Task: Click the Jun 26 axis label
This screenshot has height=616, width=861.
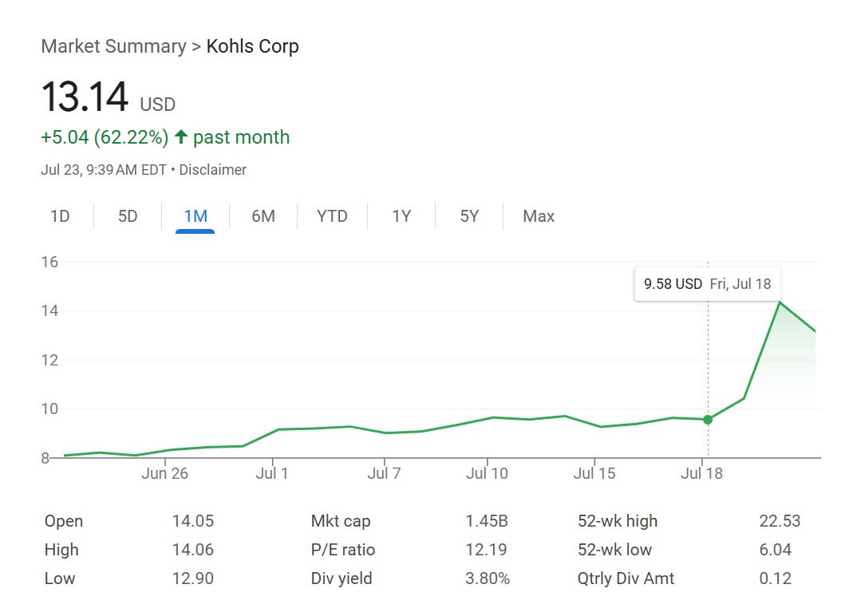Action: (164, 473)
